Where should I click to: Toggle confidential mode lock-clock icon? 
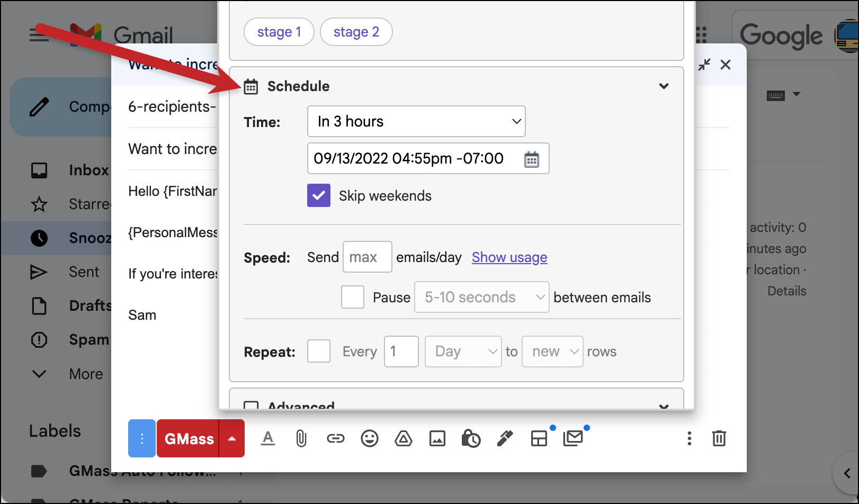pos(471,438)
